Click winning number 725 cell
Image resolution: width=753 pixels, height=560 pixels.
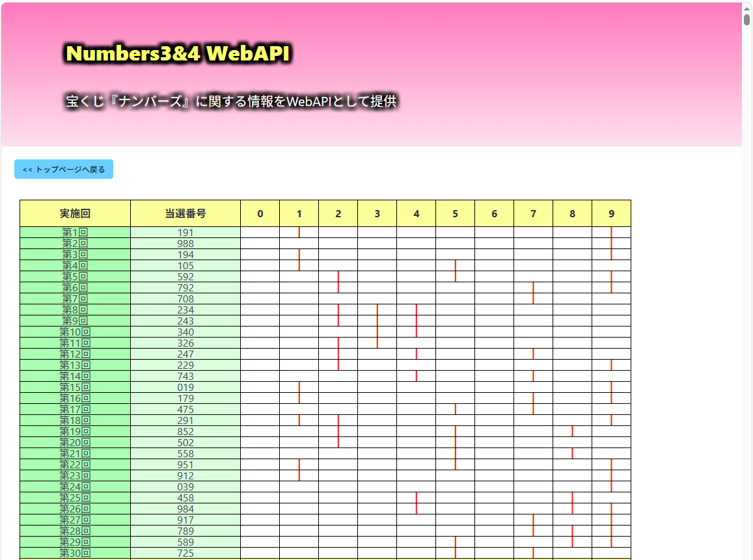tap(185, 553)
